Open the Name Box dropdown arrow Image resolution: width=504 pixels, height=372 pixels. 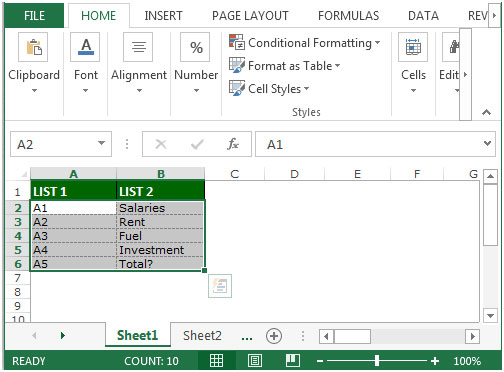(x=101, y=144)
